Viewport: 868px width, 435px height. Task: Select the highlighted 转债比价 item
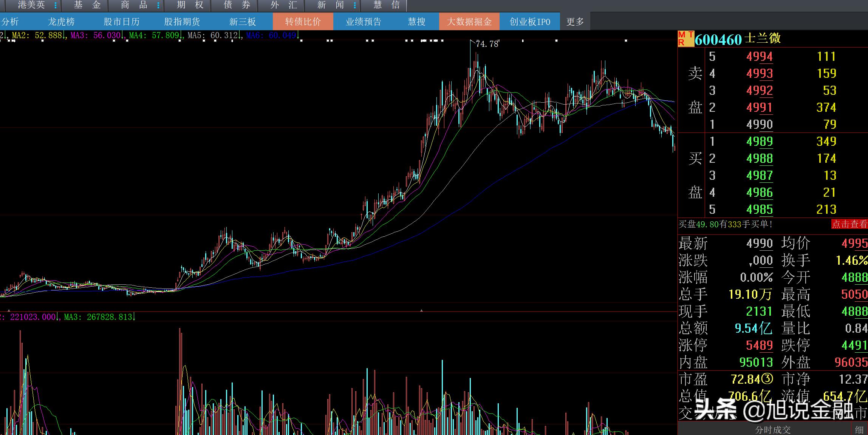coord(303,22)
